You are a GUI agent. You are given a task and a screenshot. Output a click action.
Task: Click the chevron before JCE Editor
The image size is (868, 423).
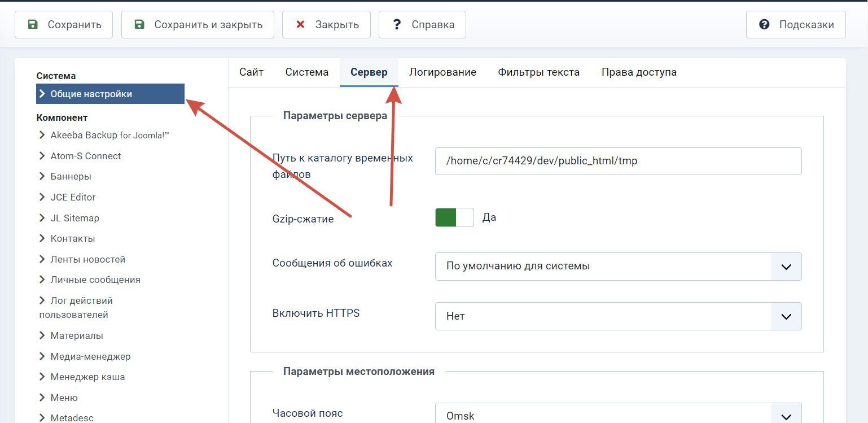pyautogui.click(x=42, y=197)
